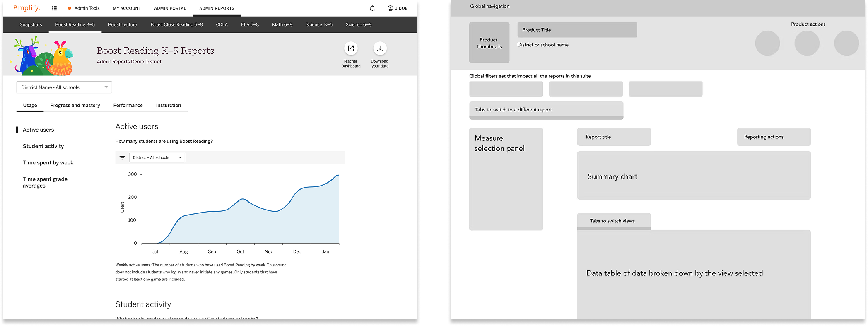The height and width of the screenshot is (326, 868).
Task: Open the District Name - All schools dropdown
Action: [x=64, y=87]
